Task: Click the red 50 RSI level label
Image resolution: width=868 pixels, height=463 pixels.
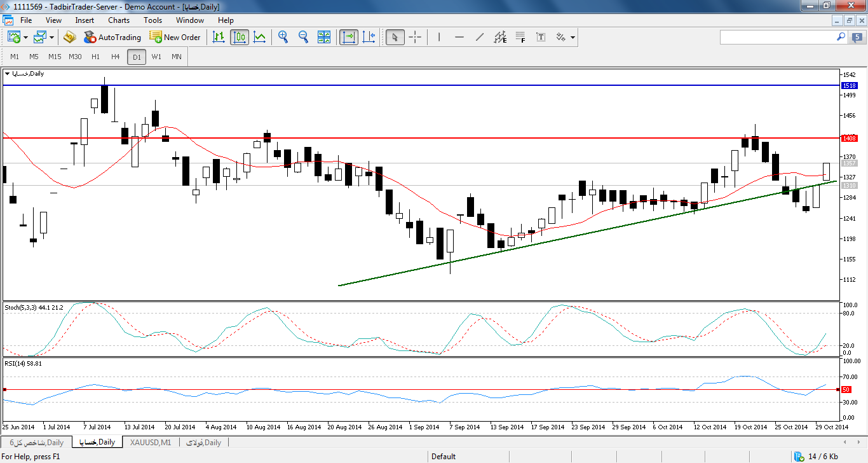Action: (x=846, y=389)
